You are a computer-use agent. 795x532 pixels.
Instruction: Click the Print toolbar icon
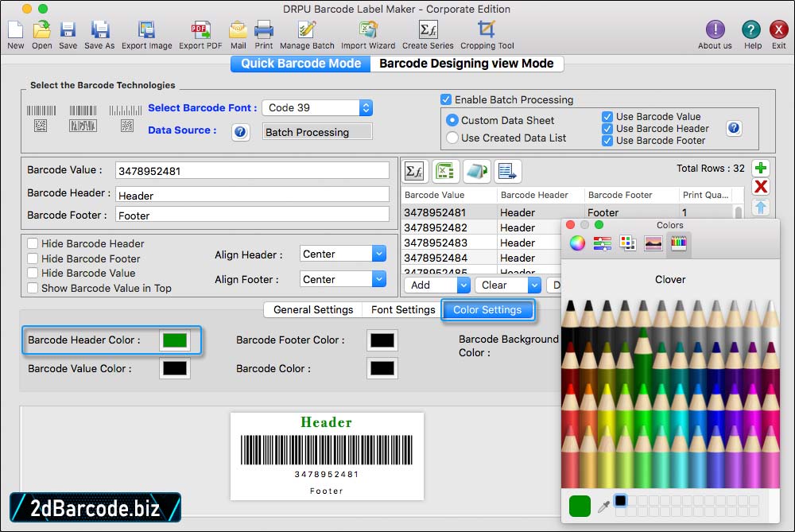(x=264, y=34)
